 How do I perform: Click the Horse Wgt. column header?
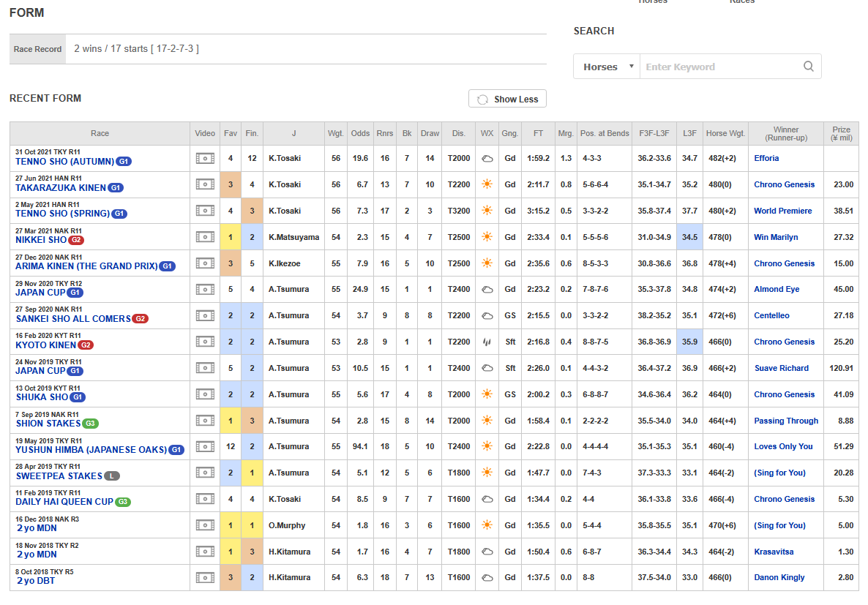[x=726, y=133]
